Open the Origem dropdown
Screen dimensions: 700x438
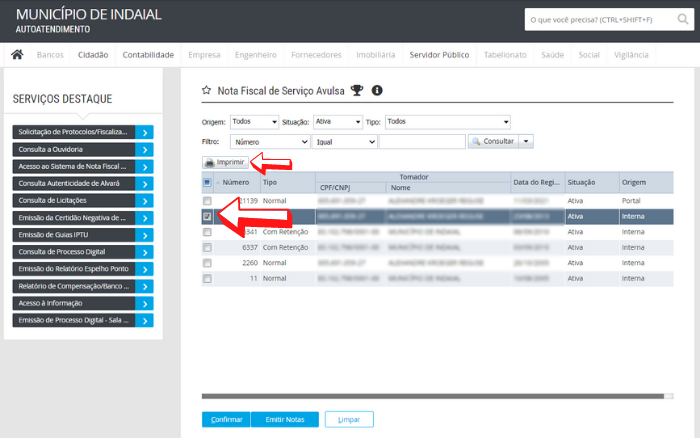coord(254,122)
